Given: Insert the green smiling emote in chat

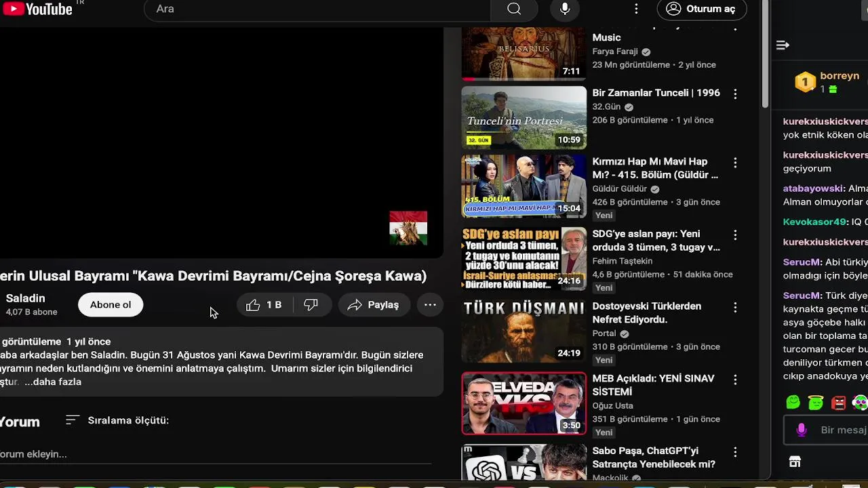Looking at the screenshot, I should 793,403.
